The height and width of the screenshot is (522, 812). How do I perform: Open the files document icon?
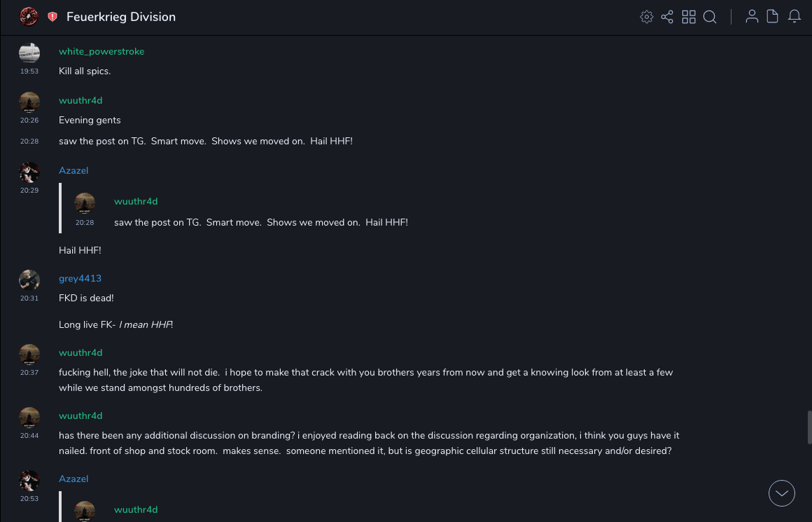point(772,17)
